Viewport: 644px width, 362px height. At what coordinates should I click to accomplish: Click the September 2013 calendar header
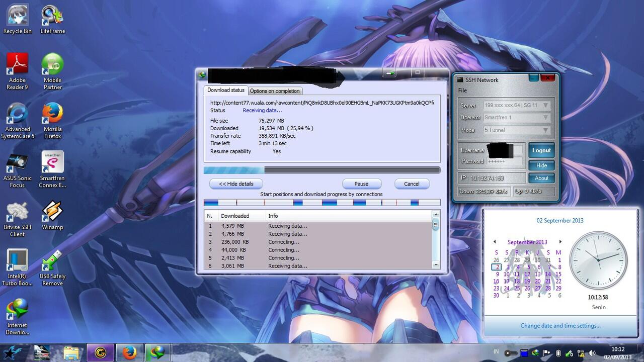pos(527,242)
